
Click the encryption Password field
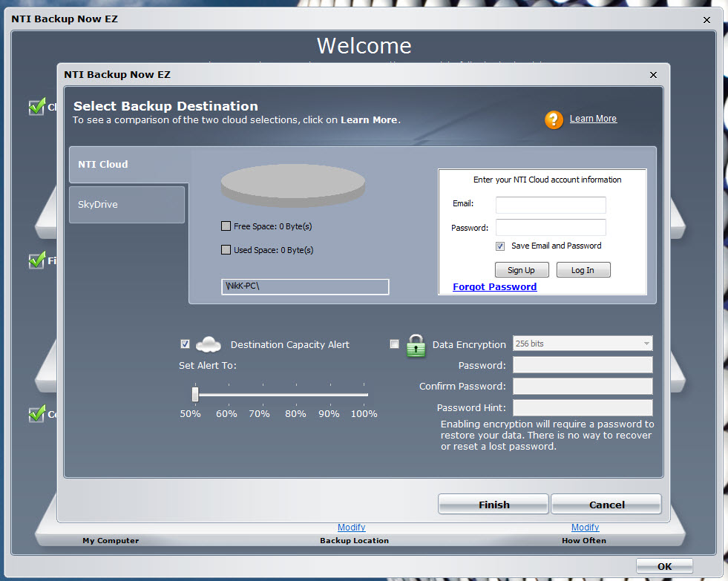(583, 365)
